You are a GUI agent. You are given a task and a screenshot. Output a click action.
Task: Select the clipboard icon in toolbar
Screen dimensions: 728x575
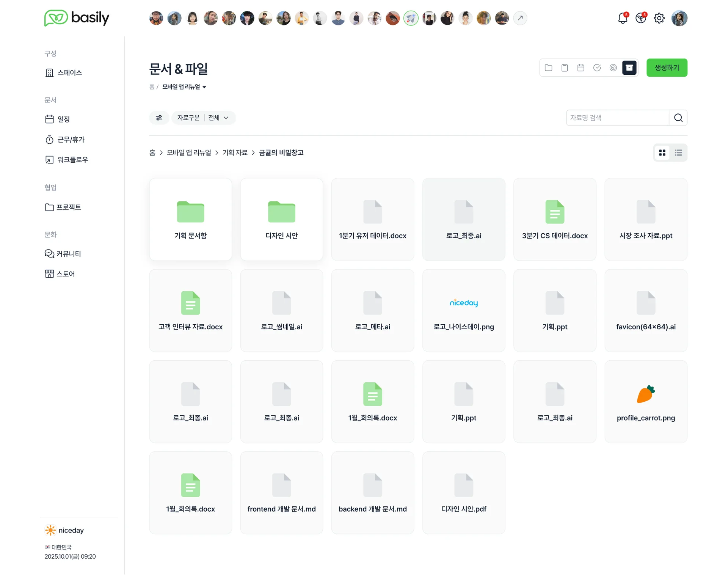pos(565,68)
